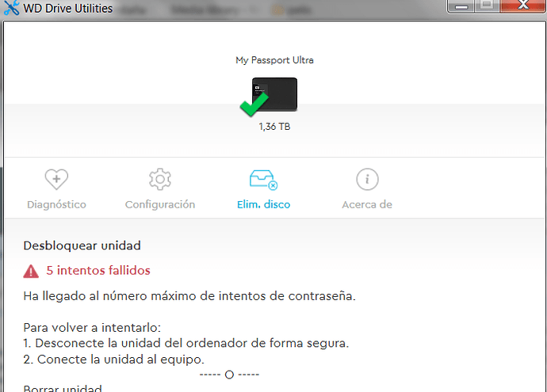
Task: Click the 'My Passport Ultra' drive name
Action: coord(274,60)
